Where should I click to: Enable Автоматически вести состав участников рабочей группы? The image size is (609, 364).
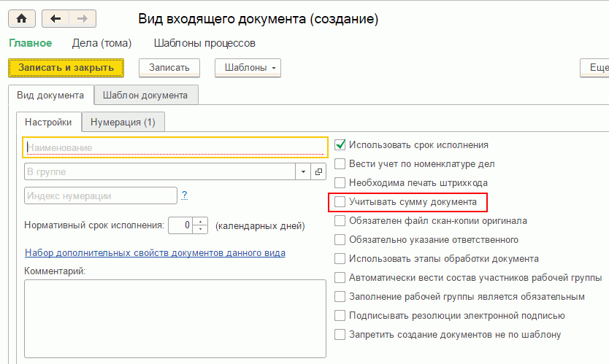pyautogui.click(x=340, y=277)
